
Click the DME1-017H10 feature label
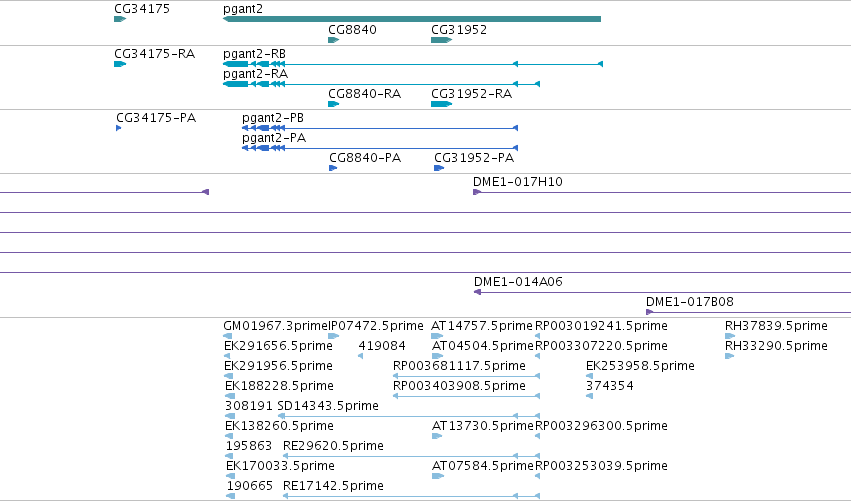[x=518, y=182]
